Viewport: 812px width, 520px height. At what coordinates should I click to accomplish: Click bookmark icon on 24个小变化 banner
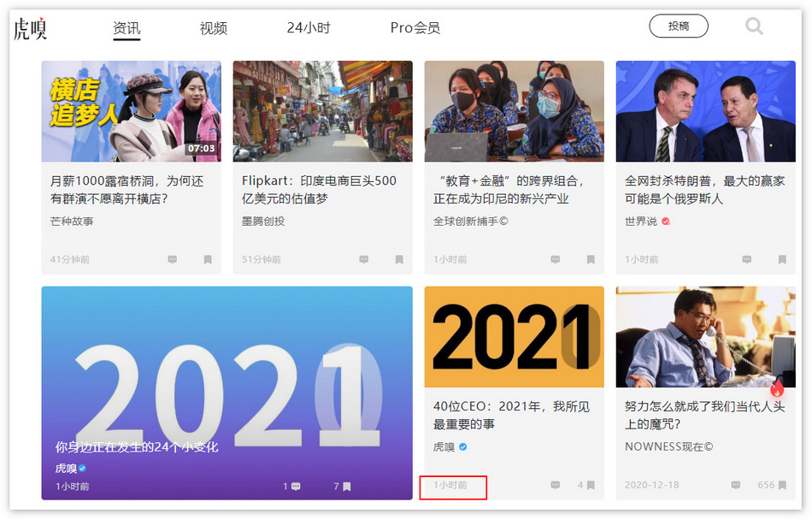[347, 487]
